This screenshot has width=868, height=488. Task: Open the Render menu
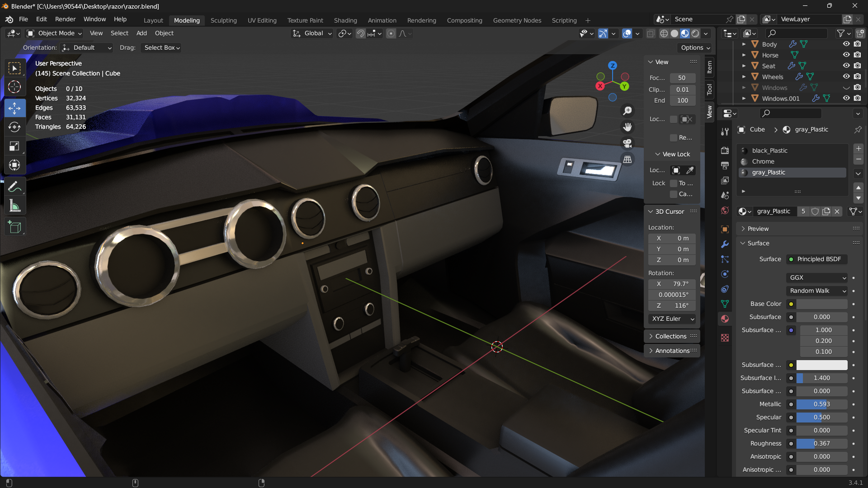65,19
